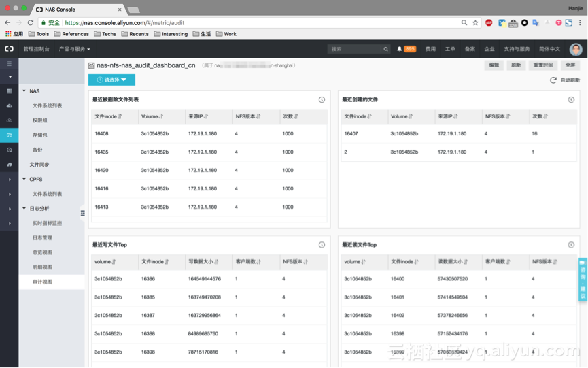This screenshot has height=368, width=588.
Task: Open 总览视图 in the sidebar
Action: 42,252
